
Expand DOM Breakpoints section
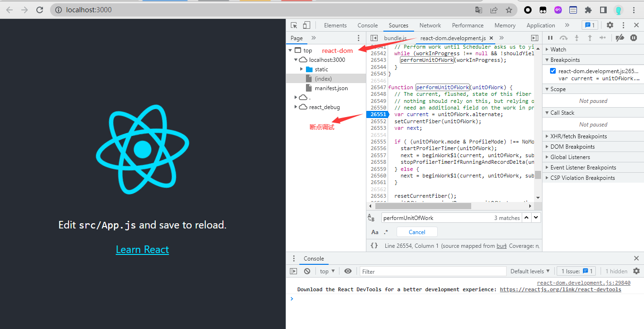[593, 147]
